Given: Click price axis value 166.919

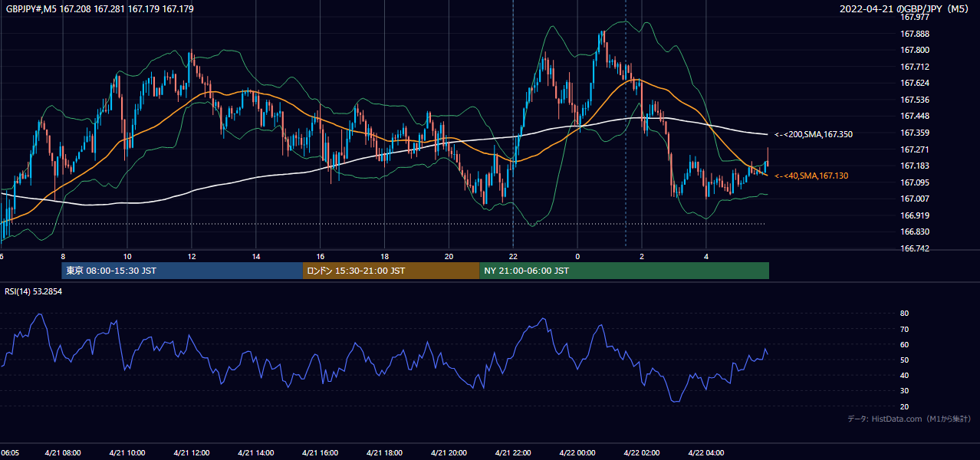Looking at the screenshot, I should (915, 216).
